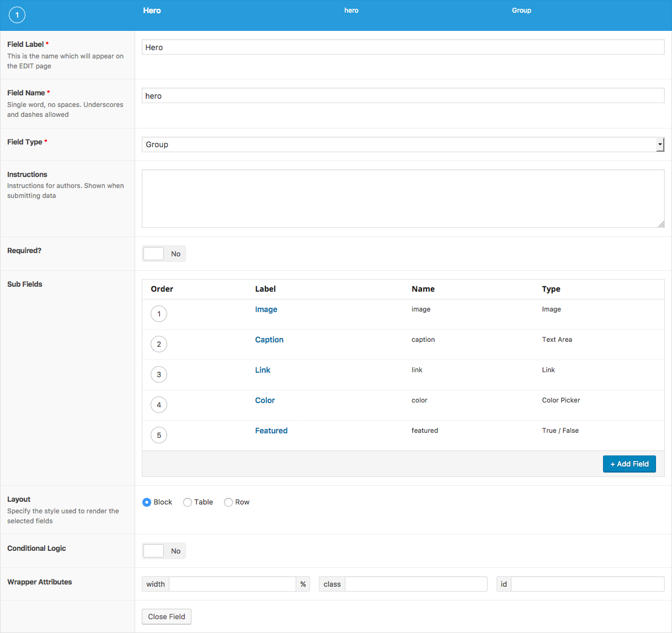This screenshot has width=672, height=633.
Task: Open the Image sub field link
Action: pyautogui.click(x=266, y=309)
